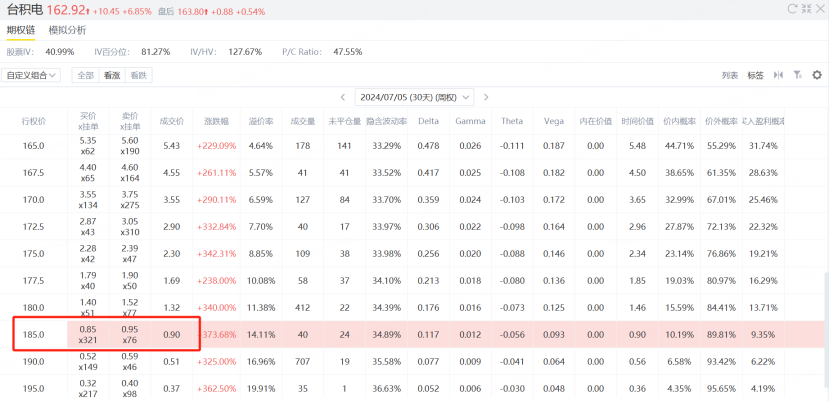Click the collapse window arrows icon
The width and height of the screenshot is (829, 403).
806,8
